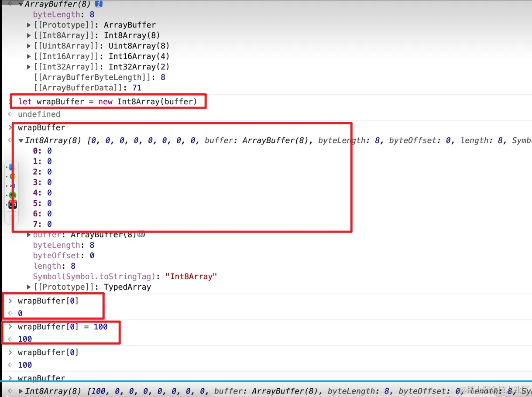
Task: Click the index row 2: 0
Action: coord(42,172)
